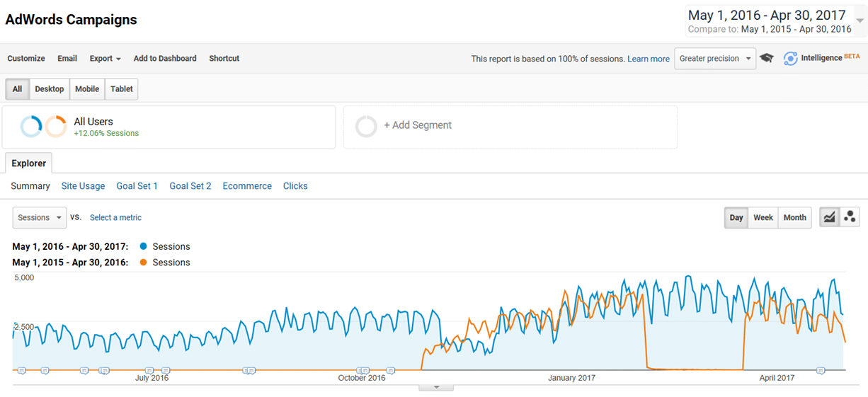Open annotation marker near April 2017
The height and width of the screenshot is (397, 868).
[x=821, y=370]
